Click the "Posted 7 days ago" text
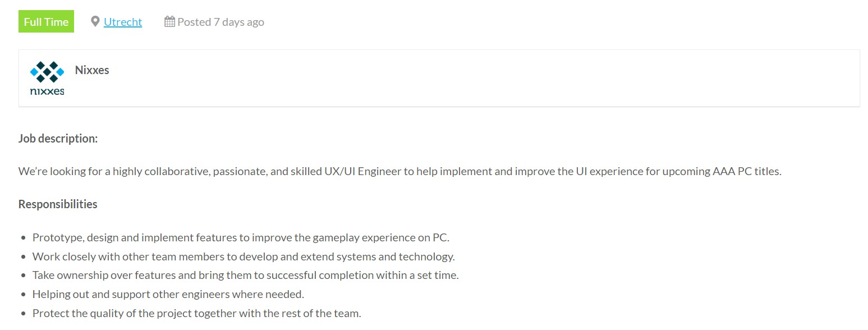Viewport: 868px width, 330px height. click(x=221, y=22)
